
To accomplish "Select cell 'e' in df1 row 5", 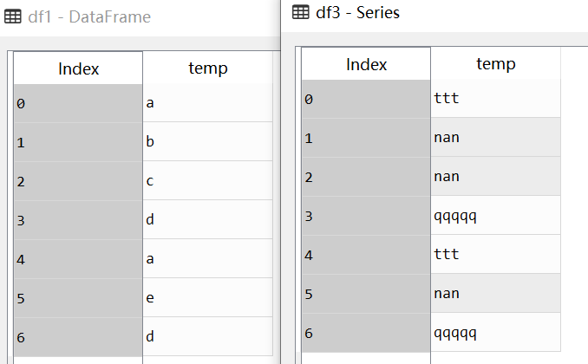I will [208, 297].
